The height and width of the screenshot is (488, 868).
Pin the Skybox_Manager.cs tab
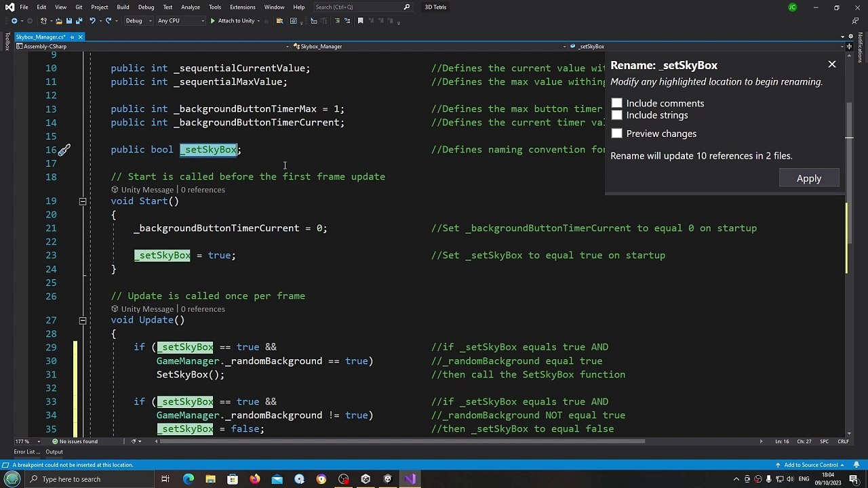click(72, 37)
